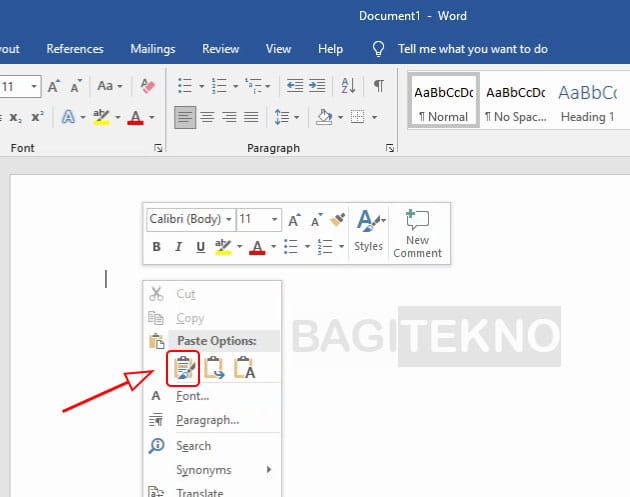
Task: Apply red font color in the ribbon
Action: [135, 117]
